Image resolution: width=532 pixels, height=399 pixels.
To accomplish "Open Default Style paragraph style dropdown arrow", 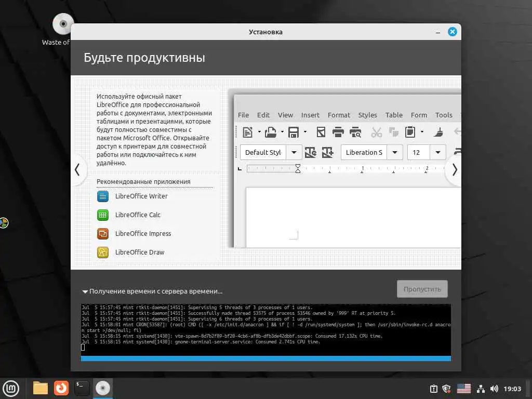I will point(294,152).
